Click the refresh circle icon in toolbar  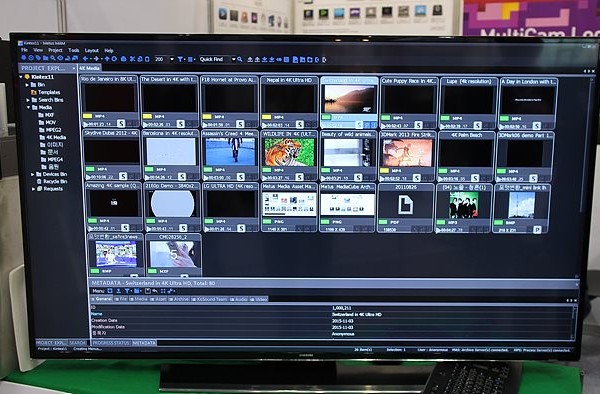click(114, 59)
